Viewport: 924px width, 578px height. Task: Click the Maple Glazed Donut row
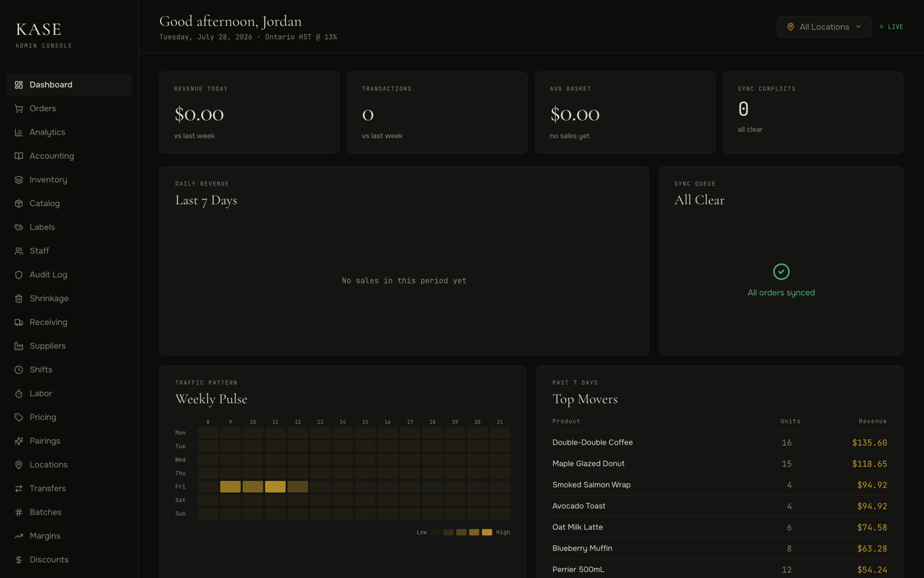[719, 464]
